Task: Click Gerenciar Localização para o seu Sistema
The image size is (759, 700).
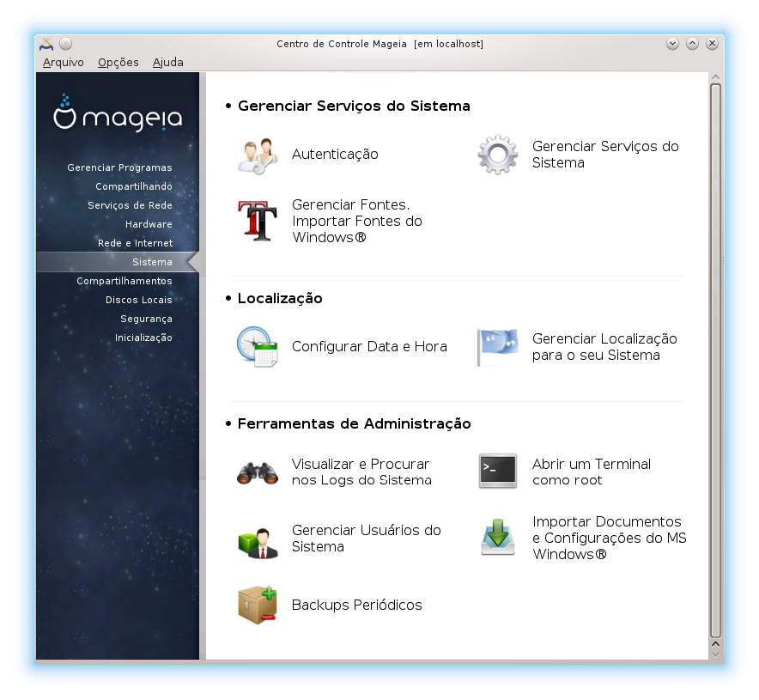Action: point(604,347)
